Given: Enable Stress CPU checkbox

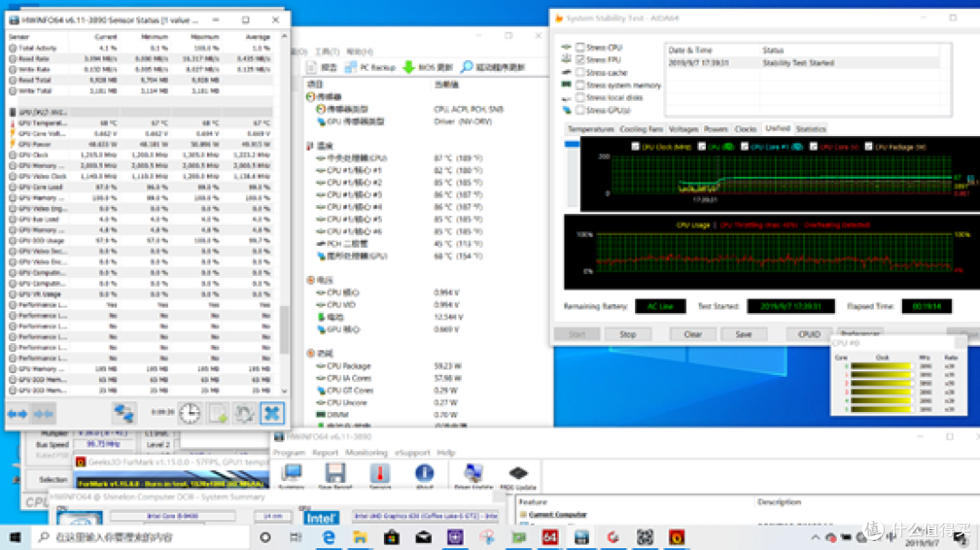Looking at the screenshot, I should (580, 47).
